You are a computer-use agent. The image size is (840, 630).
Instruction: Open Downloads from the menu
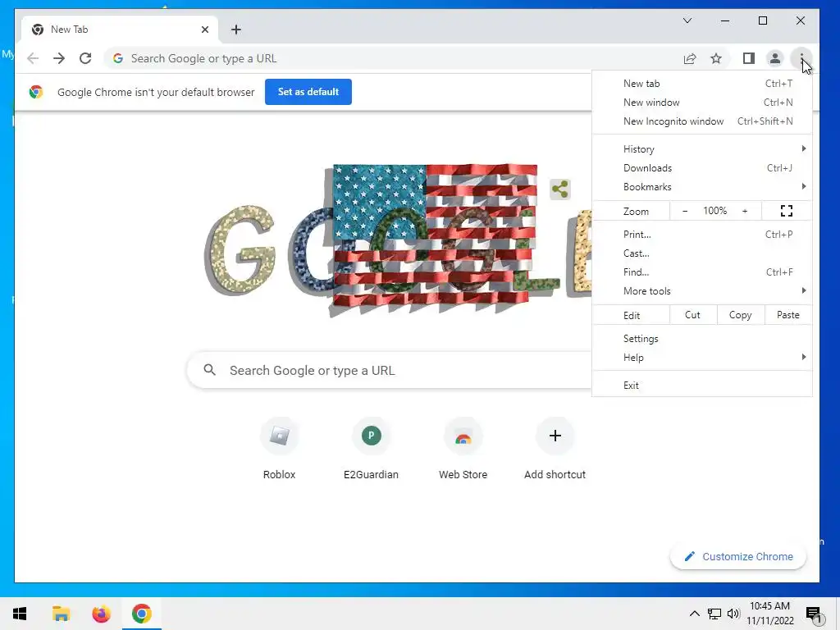702,168
